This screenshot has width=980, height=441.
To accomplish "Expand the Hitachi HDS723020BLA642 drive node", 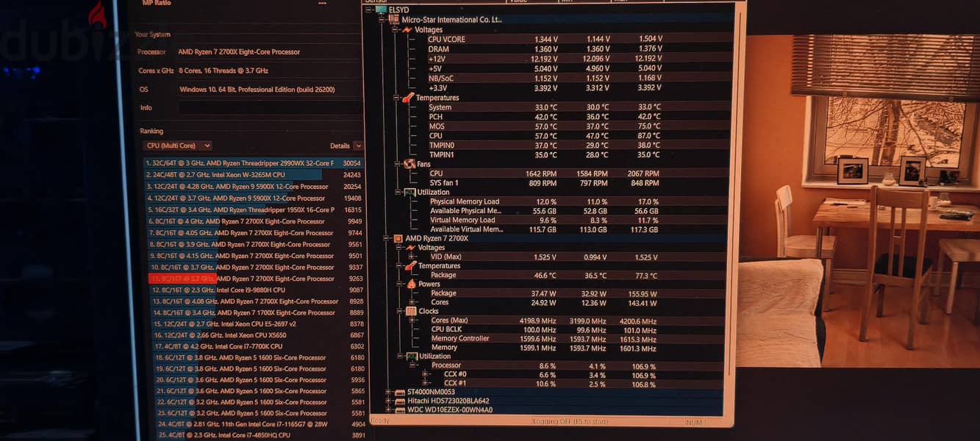I will (389, 401).
